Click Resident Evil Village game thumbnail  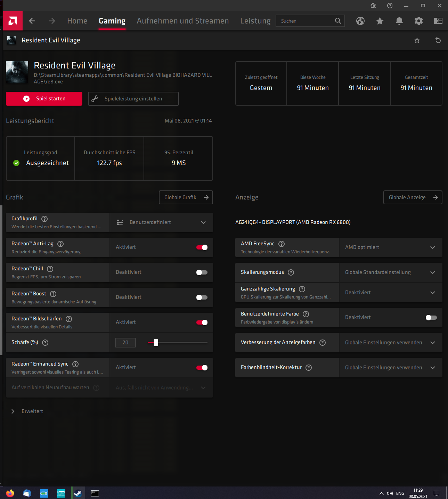[17, 73]
